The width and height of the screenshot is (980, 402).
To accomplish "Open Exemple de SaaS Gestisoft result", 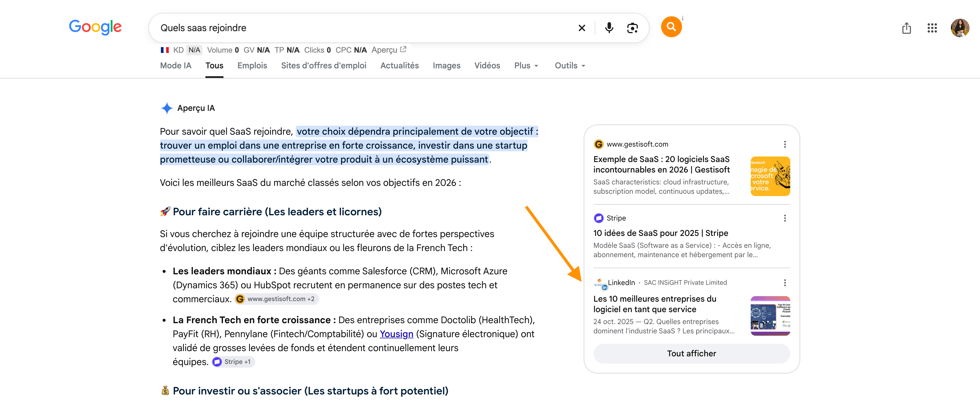I will 662,164.
